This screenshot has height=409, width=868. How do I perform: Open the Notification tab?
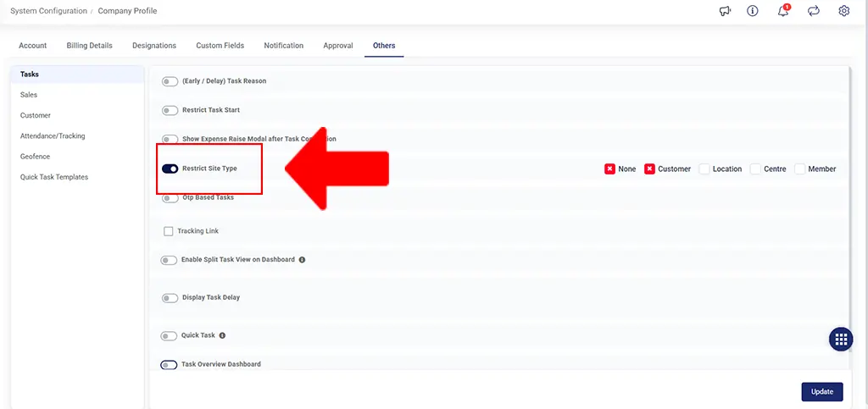tap(283, 46)
